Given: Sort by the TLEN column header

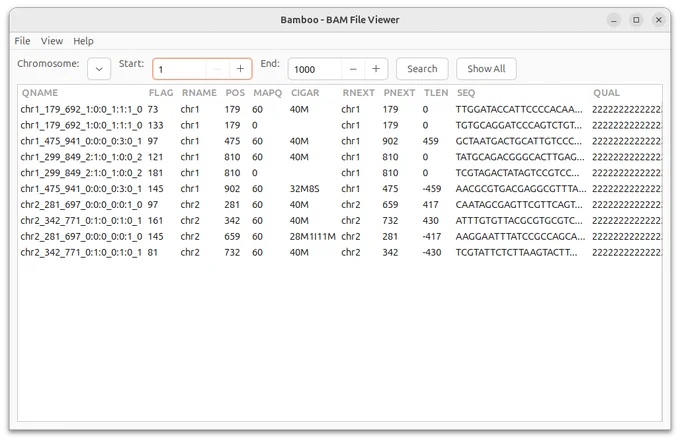Looking at the screenshot, I should pyautogui.click(x=436, y=93).
